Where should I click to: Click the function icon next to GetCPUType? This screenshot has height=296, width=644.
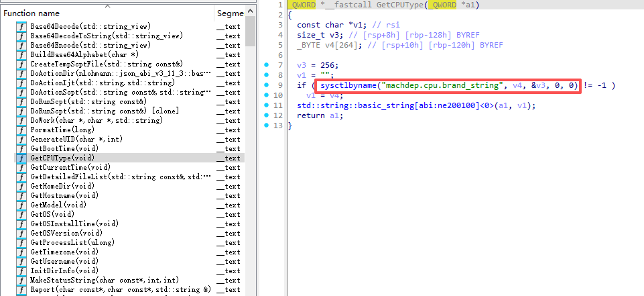click(21, 158)
